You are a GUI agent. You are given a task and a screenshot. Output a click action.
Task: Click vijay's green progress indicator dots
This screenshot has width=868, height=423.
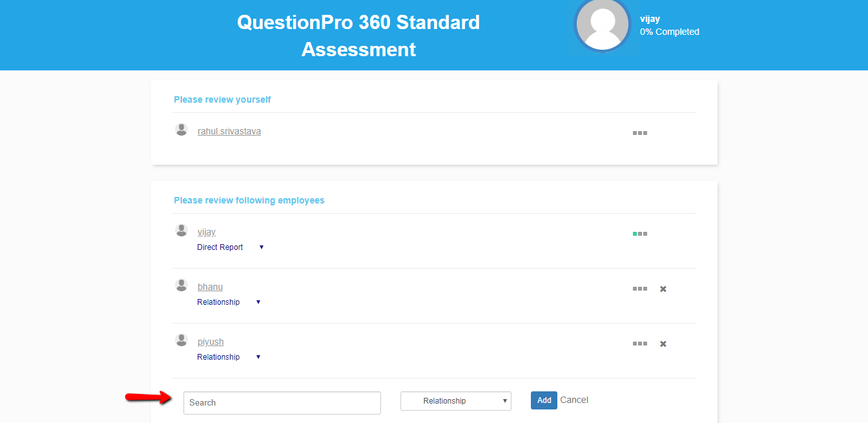point(639,233)
